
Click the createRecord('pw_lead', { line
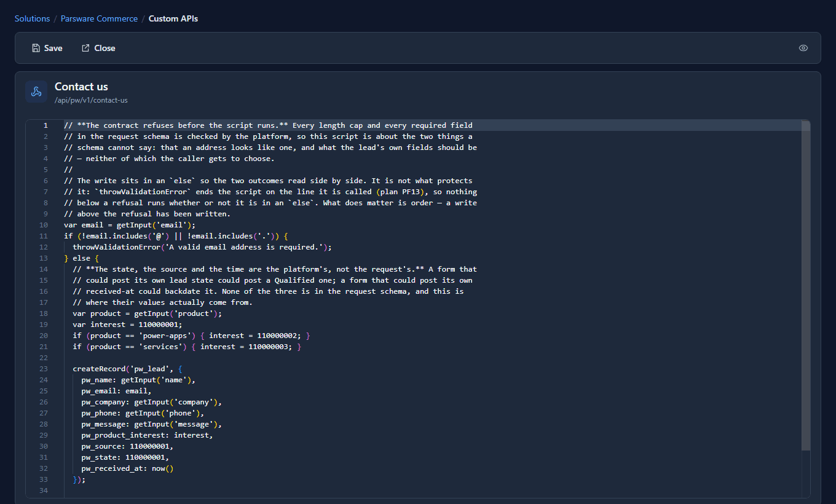[127, 369]
